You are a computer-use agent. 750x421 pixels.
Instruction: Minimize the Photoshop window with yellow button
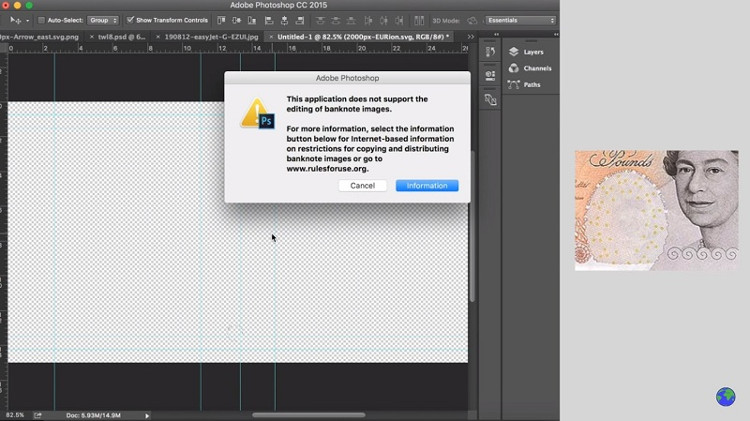click(x=17, y=5)
